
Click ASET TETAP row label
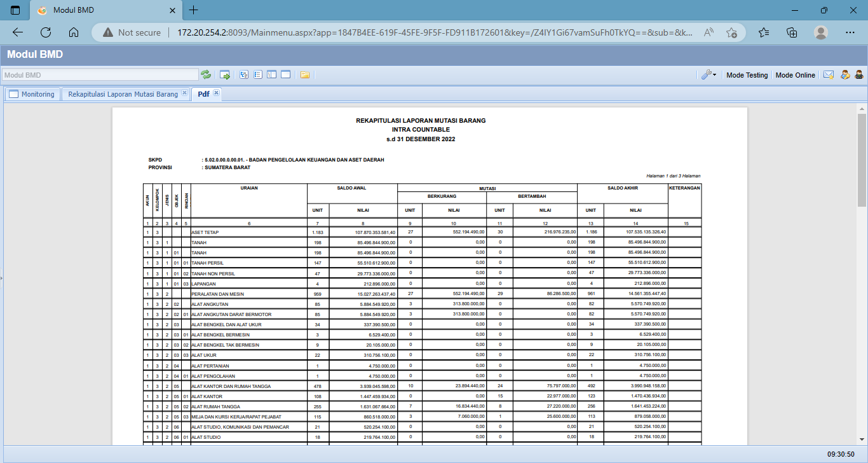click(x=205, y=232)
